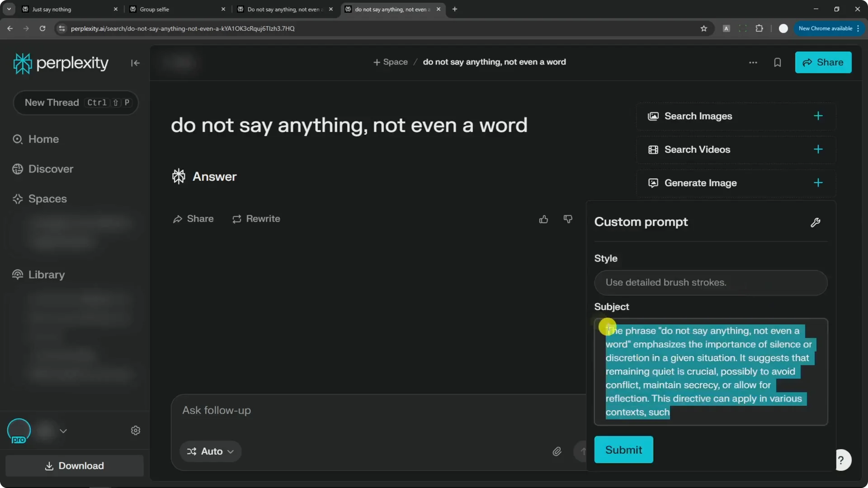Expand the account profile chevron
This screenshot has width=868, height=488.
coord(63,431)
